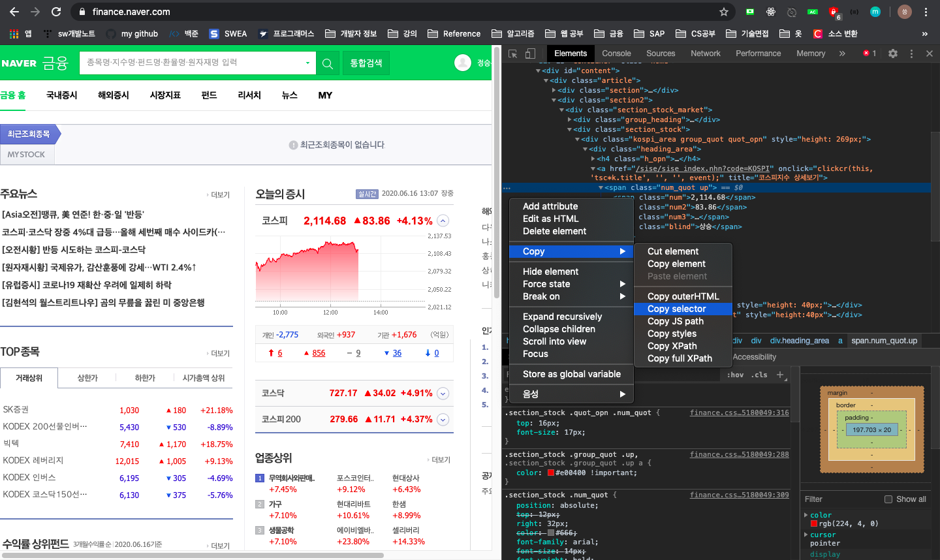Screen dimensions: 940x560
Task: Open the apps grid bookmark icon
Action: pyautogui.click(x=14, y=34)
